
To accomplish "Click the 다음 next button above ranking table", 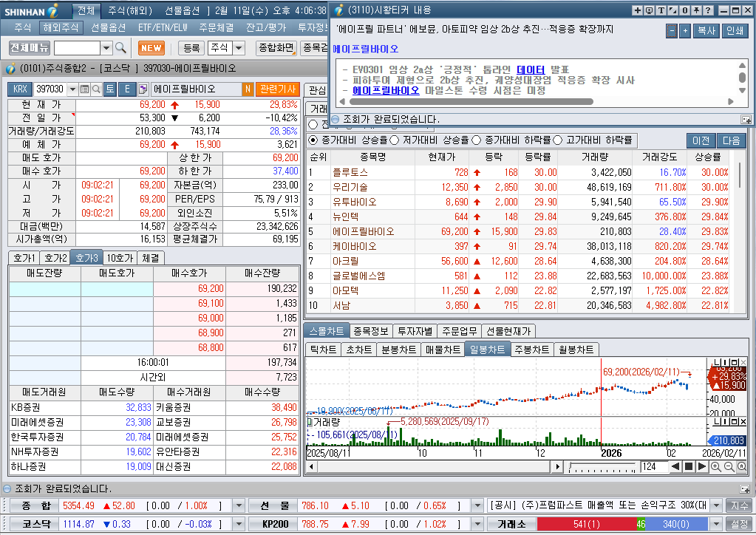I will pyautogui.click(x=732, y=140).
